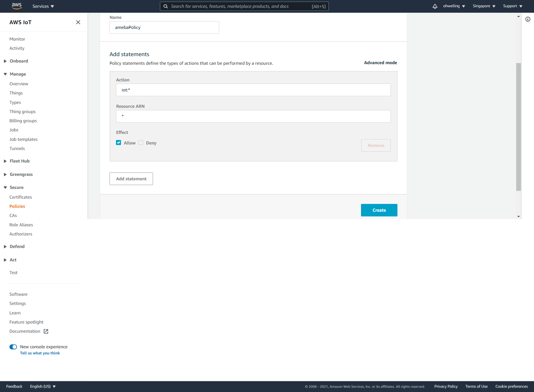Open Job templates page
This screenshot has width=534, height=392.
coord(23,139)
